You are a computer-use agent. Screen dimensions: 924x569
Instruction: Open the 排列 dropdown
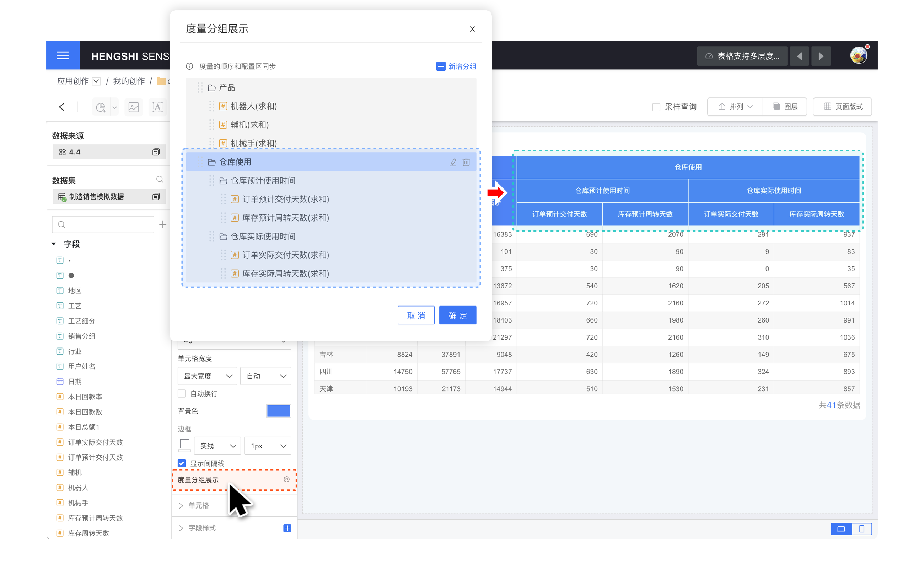(x=735, y=106)
